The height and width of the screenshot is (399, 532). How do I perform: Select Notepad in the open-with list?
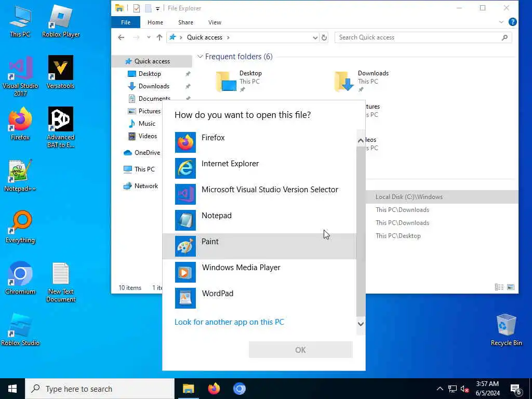[x=259, y=220]
